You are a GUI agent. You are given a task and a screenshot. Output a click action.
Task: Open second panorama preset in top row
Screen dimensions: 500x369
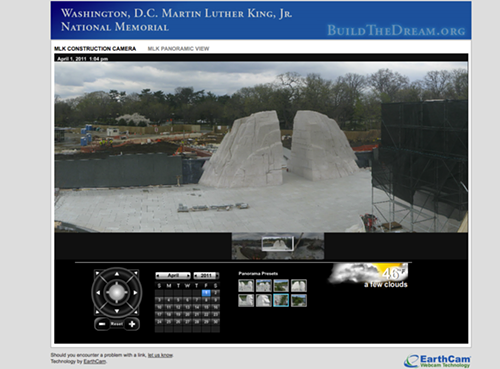click(x=264, y=286)
